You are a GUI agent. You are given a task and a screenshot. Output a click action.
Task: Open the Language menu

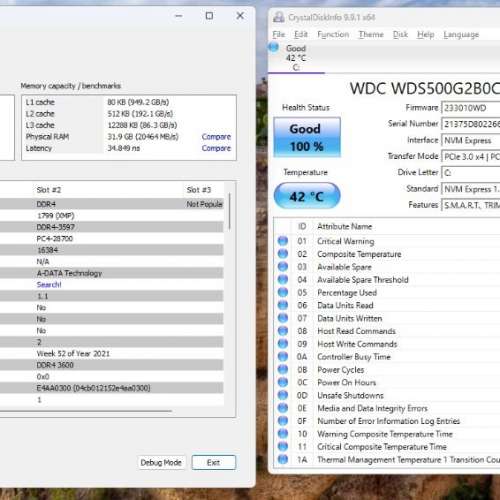pos(461,35)
